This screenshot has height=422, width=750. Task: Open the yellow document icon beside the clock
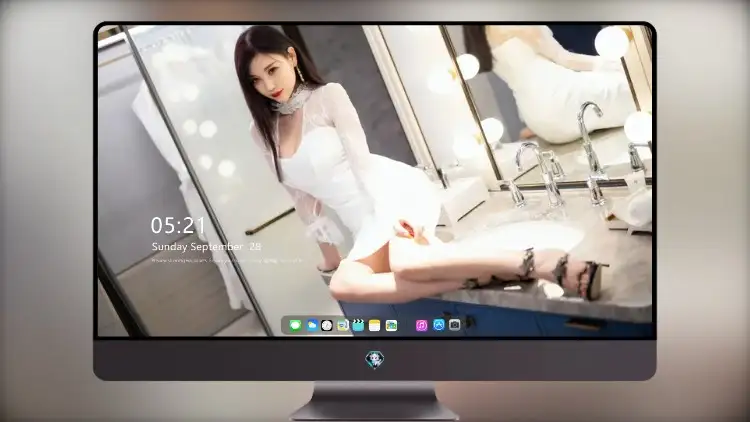point(342,325)
